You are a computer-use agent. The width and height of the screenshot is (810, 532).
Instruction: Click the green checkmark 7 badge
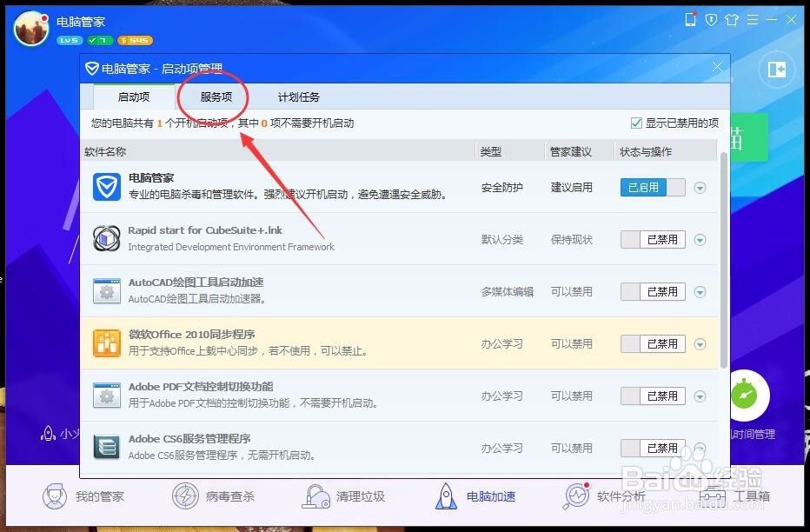[x=99, y=40]
